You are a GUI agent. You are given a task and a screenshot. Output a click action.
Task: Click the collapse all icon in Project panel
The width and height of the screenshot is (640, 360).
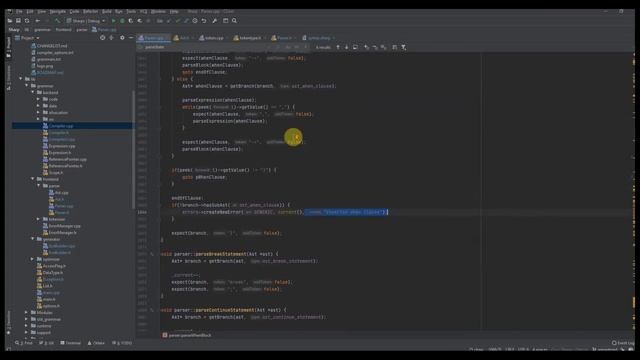(x=111, y=38)
